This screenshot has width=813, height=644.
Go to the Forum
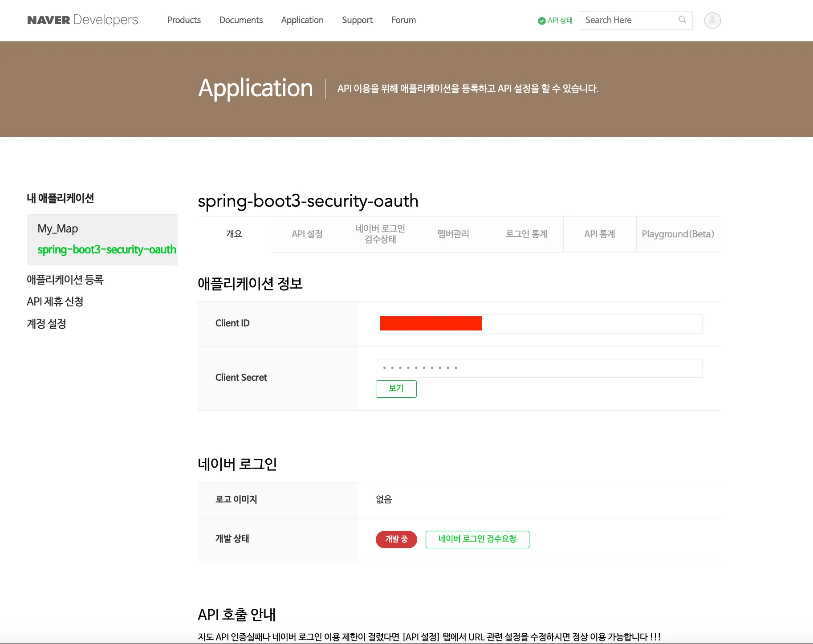click(403, 20)
